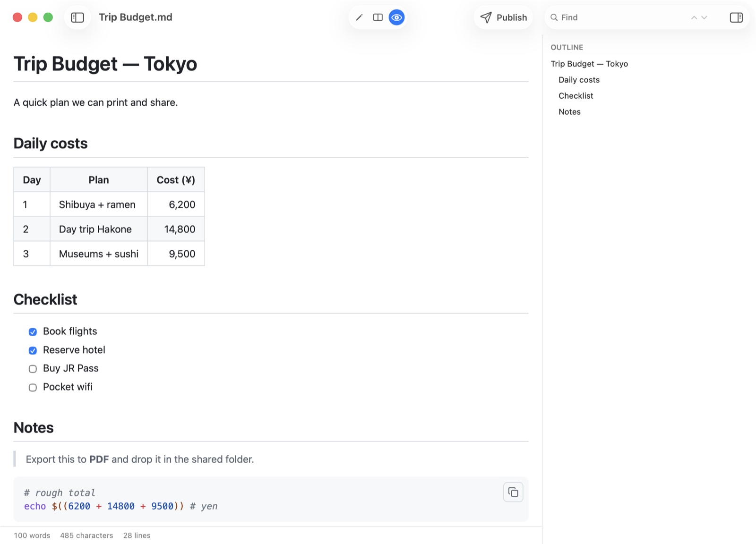Image resolution: width=756 pixels, height=544 pixels.
Task: Click the 485 characters status entry
Action: [x=86, y=535]
